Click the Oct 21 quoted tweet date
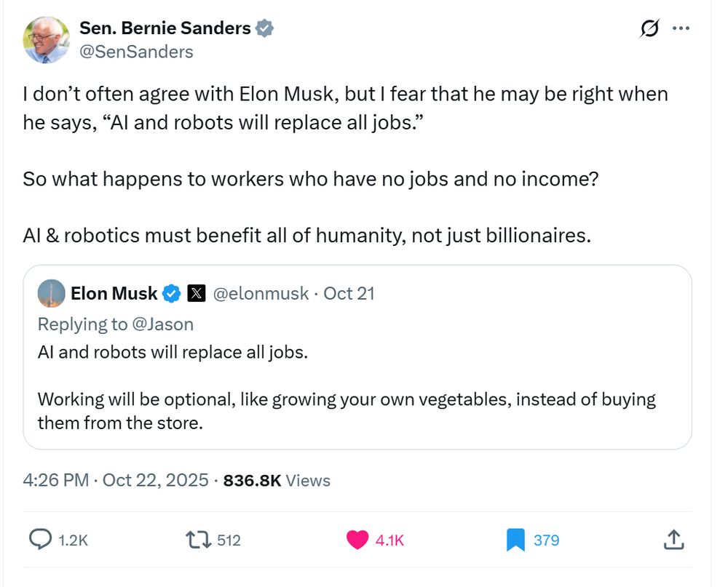The height and width of the screenshot is (587, 728). (x=349, y=293)
